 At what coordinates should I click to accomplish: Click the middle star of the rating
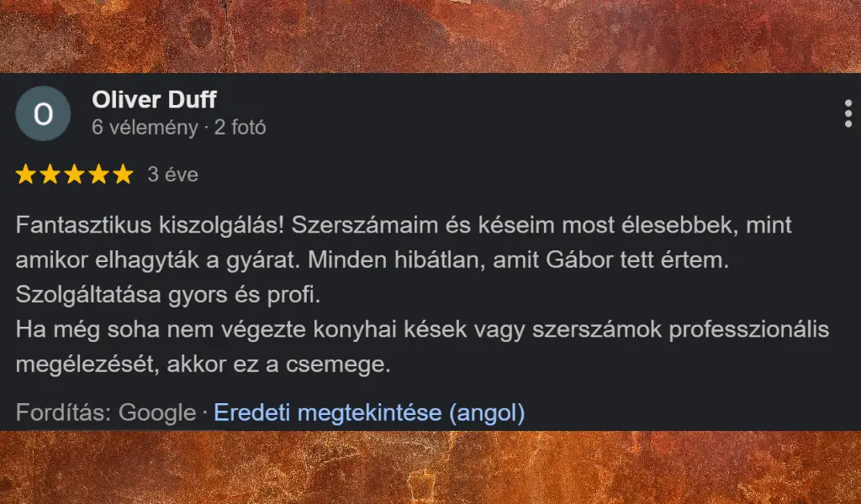pyautogui.click(x=74, y=174)
